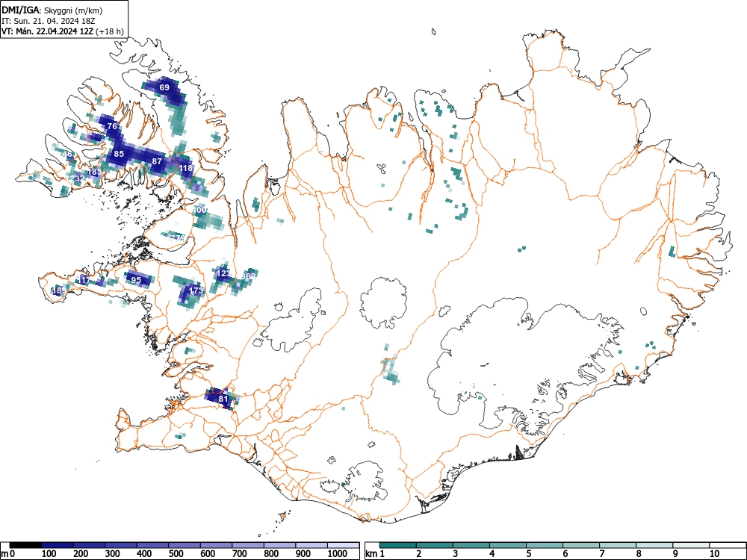Click the visibility value 400 on the map

point(200,210)
